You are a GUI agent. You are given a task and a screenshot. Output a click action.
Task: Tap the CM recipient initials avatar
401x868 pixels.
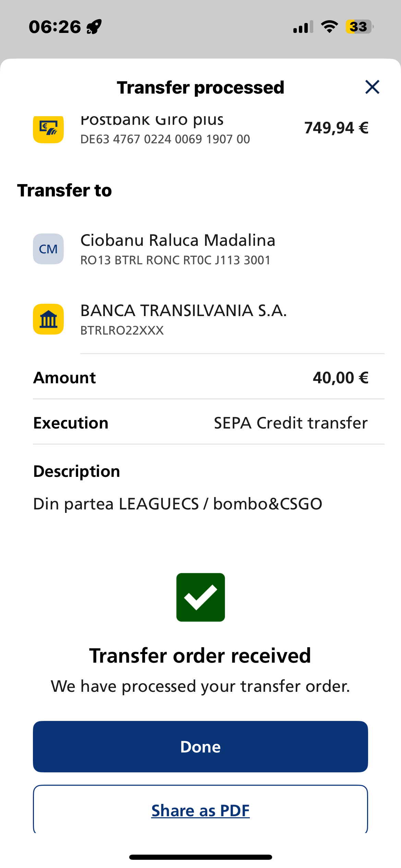tap(48, 249)
